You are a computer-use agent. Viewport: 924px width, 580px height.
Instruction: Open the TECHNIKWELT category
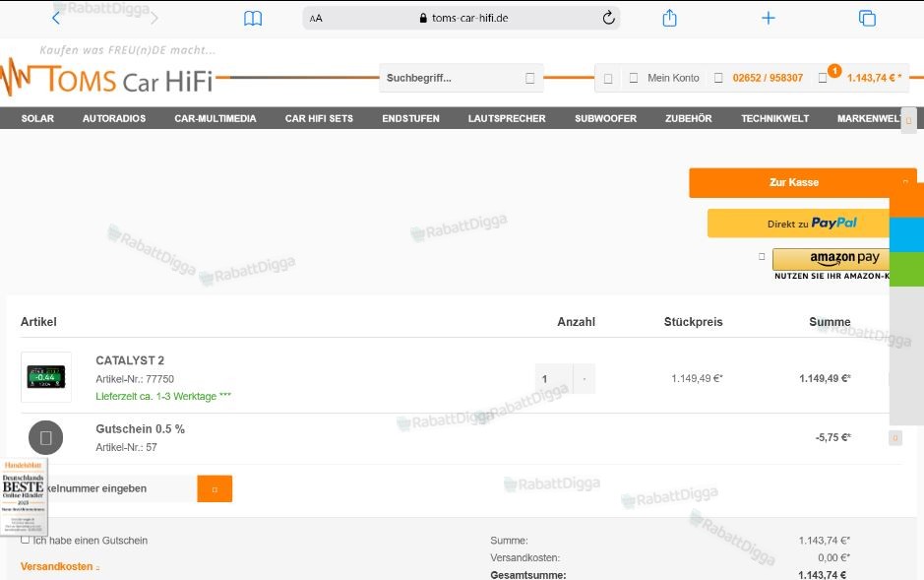774,118
